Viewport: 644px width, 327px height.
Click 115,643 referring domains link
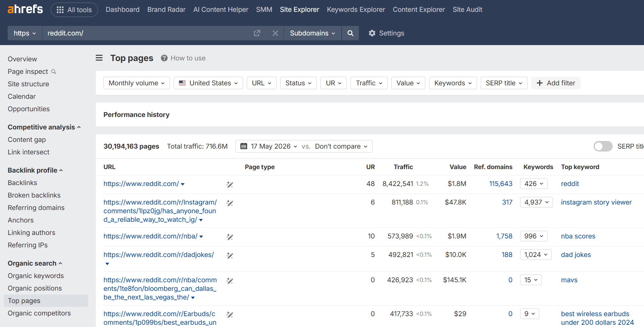[x=501, y=184]
